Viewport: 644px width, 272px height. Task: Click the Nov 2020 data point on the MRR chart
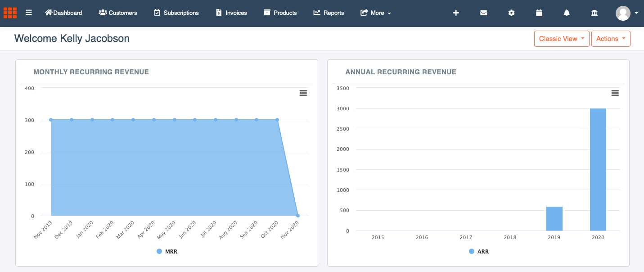(297, 216)
